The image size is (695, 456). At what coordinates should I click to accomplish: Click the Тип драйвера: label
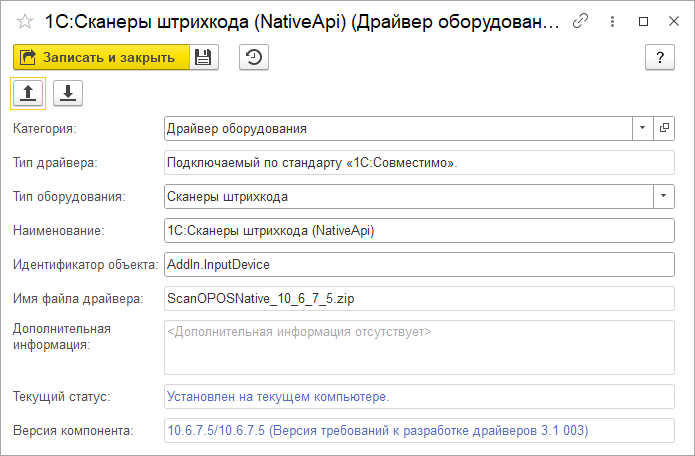coord(55,163)
